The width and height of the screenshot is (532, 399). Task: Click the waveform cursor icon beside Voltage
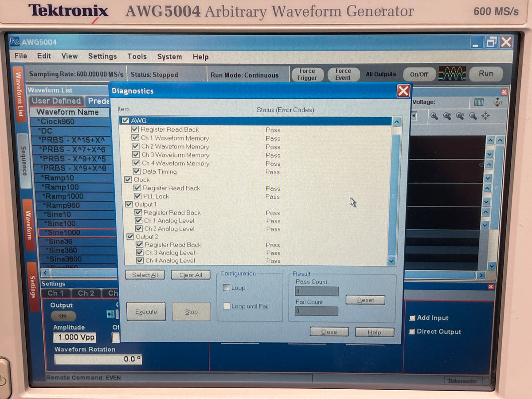pos(497,102)
